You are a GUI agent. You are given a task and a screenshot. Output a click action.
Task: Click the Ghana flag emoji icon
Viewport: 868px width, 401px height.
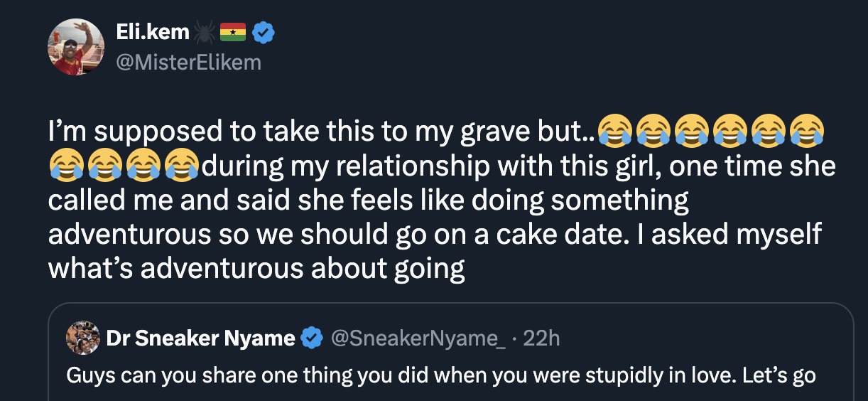point(233,32)
